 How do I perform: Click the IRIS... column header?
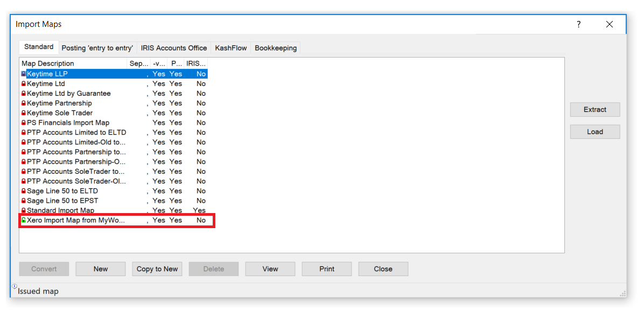click(196, 63)
